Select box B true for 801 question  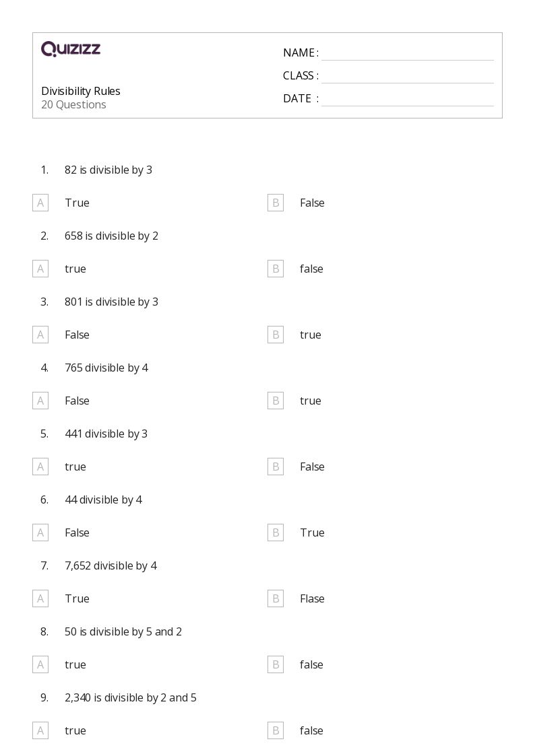click(x=276, y=335)
